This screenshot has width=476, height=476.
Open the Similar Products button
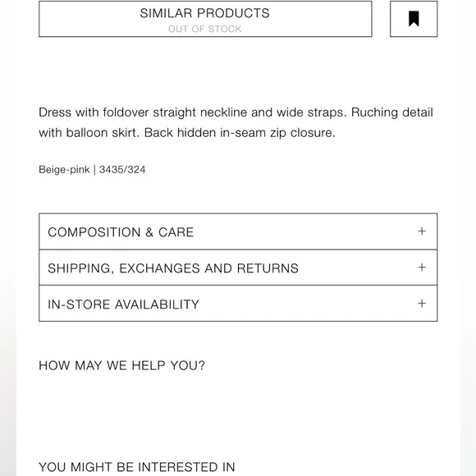(x=205, y=19)
